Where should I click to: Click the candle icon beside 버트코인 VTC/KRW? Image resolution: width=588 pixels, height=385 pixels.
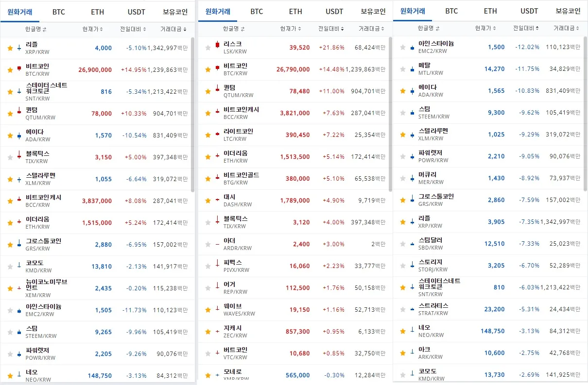point(217,353)
